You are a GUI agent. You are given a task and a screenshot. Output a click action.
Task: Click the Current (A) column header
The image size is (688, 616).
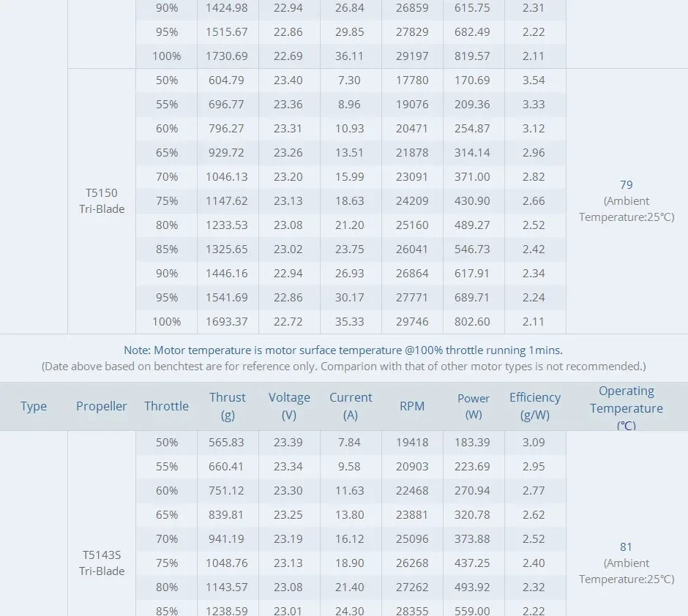351,406
